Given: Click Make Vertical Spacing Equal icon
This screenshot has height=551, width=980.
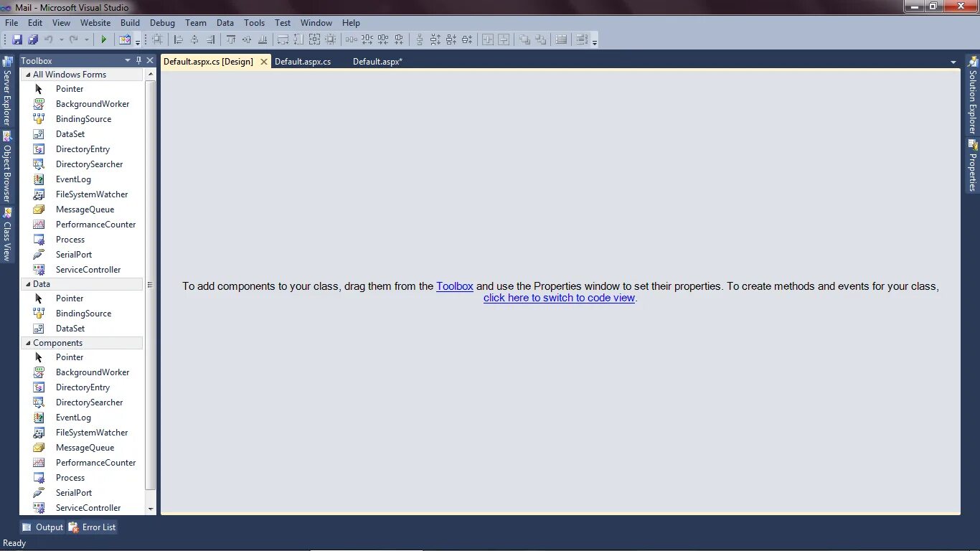Looking at the screenshot, I should point(420,39).
